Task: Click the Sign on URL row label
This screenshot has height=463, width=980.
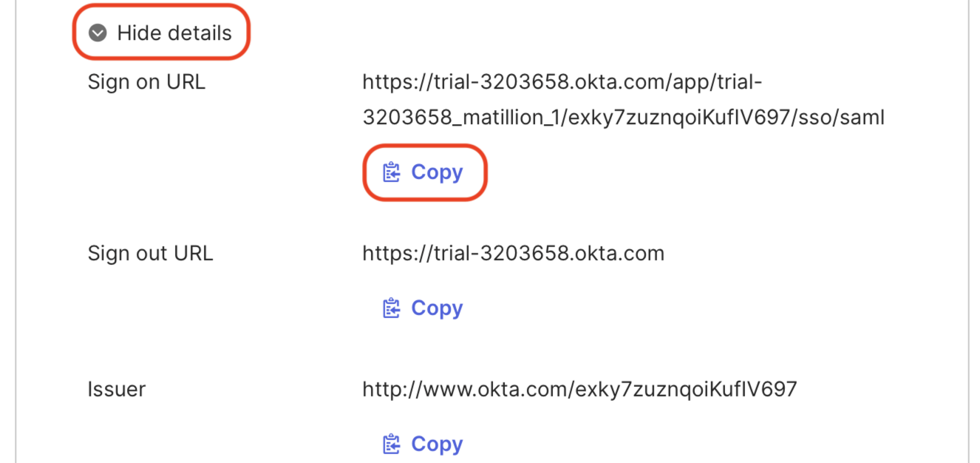Action: 146,82
